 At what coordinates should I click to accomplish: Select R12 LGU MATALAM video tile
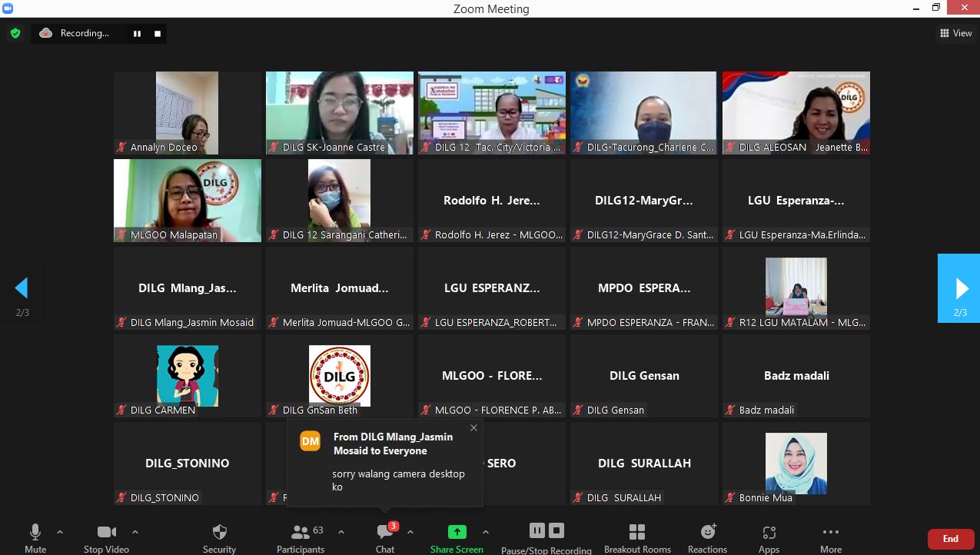(796, 288)
